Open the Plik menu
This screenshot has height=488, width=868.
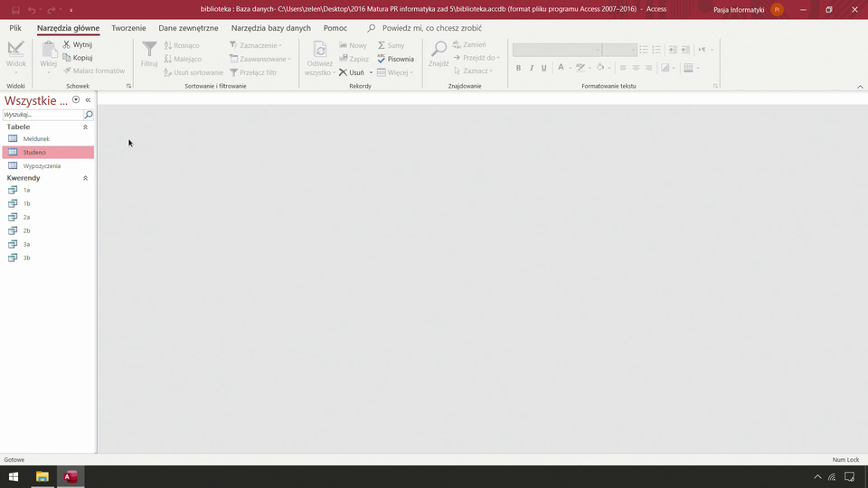[15, 28]
